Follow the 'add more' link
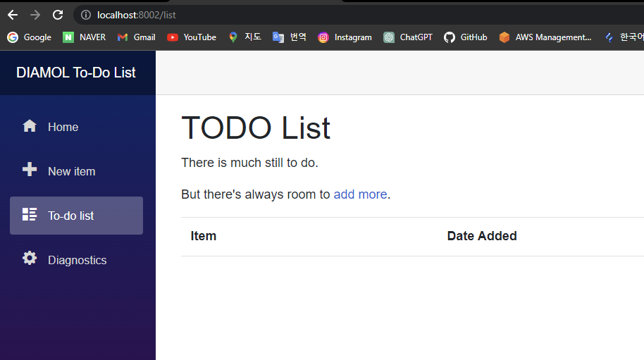The height and width of the screenshot is (360, 644). click(x=360, y=194)
